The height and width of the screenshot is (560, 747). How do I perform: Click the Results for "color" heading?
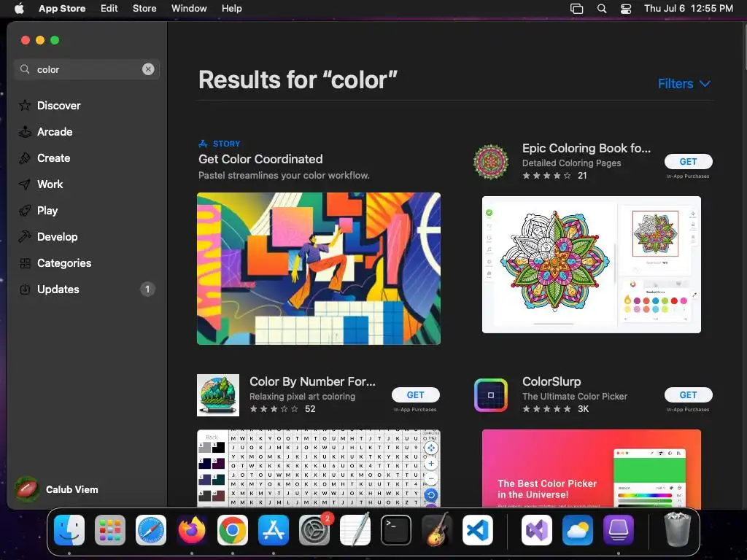(298, 79)
